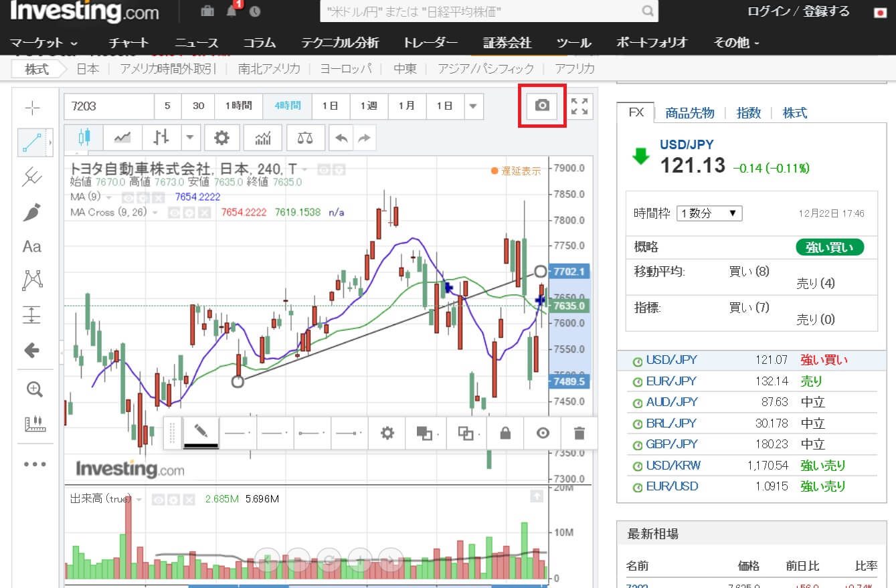Screen dimensions: 896x588
Task: Open the ニュース menu item
Action: (197, 43)
